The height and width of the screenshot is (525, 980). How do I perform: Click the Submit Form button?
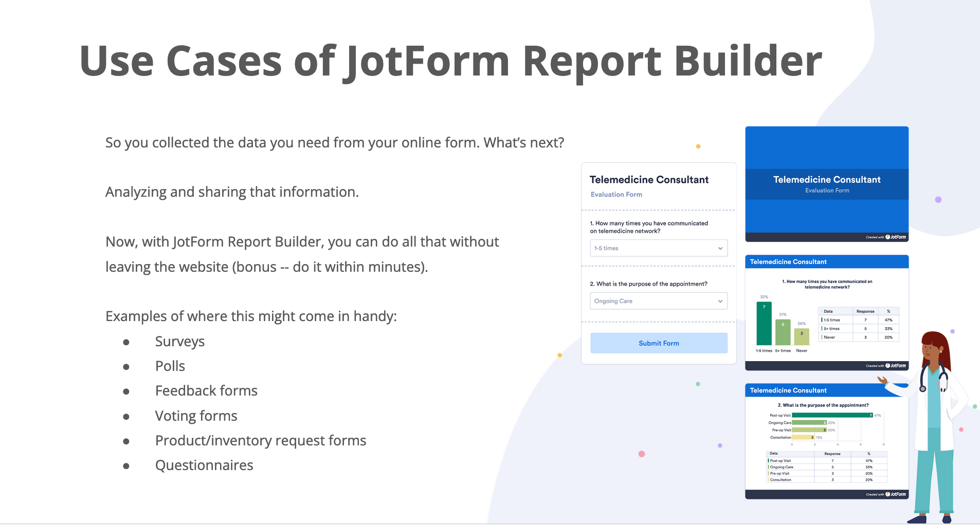click(659, 343)
